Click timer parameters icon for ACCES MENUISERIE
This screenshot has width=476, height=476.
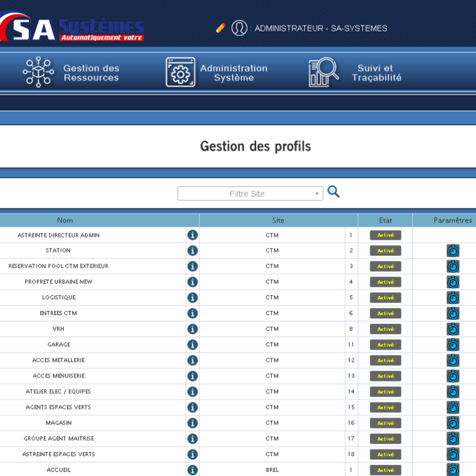453,376
